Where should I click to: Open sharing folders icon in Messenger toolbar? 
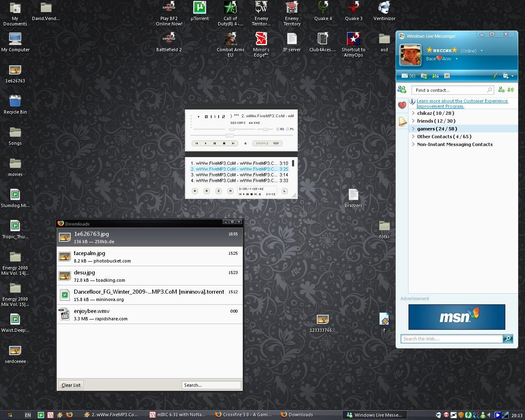tap(424, 76)
